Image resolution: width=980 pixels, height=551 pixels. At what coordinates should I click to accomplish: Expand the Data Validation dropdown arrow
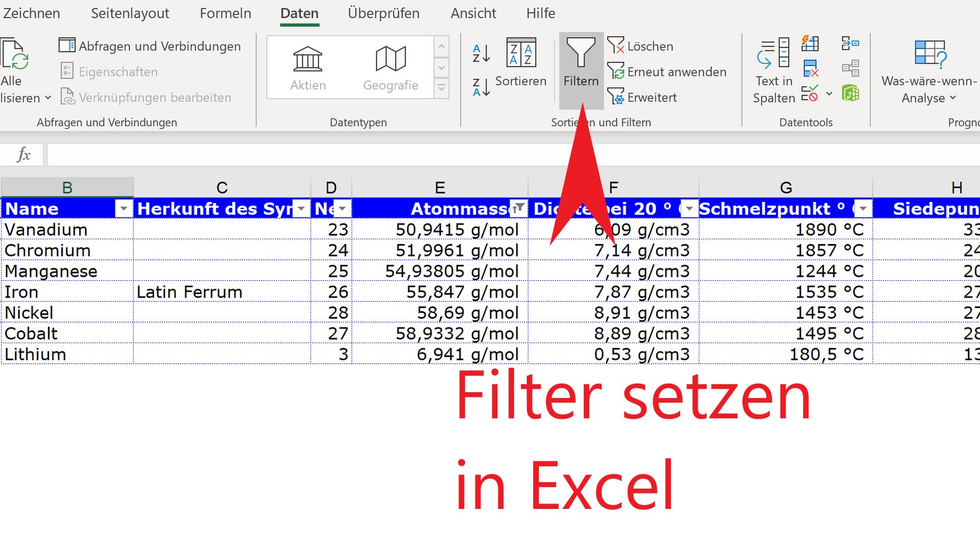tap(829, 94)
